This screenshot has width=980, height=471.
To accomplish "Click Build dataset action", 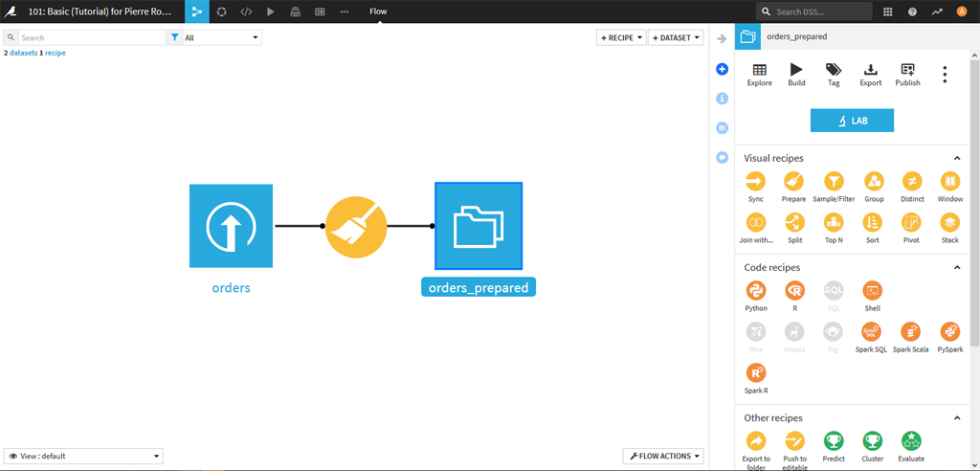I will coord(796,75).
